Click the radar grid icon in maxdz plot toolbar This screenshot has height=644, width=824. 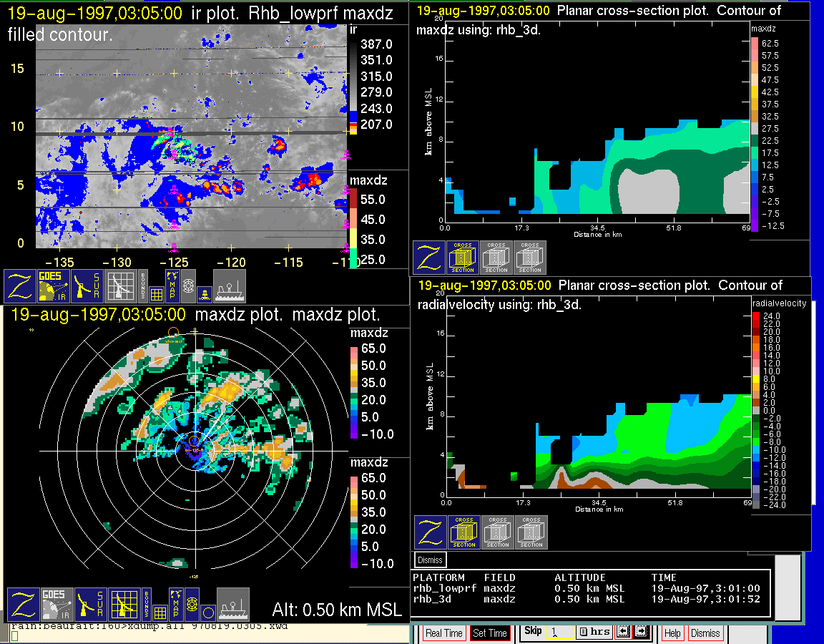(x=124, y=605)
